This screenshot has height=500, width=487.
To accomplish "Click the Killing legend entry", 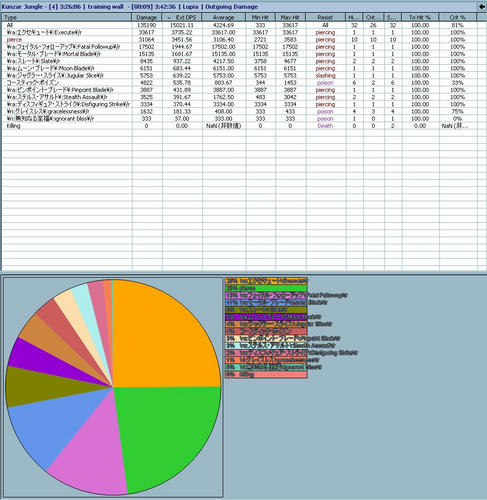I will pyautogui.click(x=266, y=374).
